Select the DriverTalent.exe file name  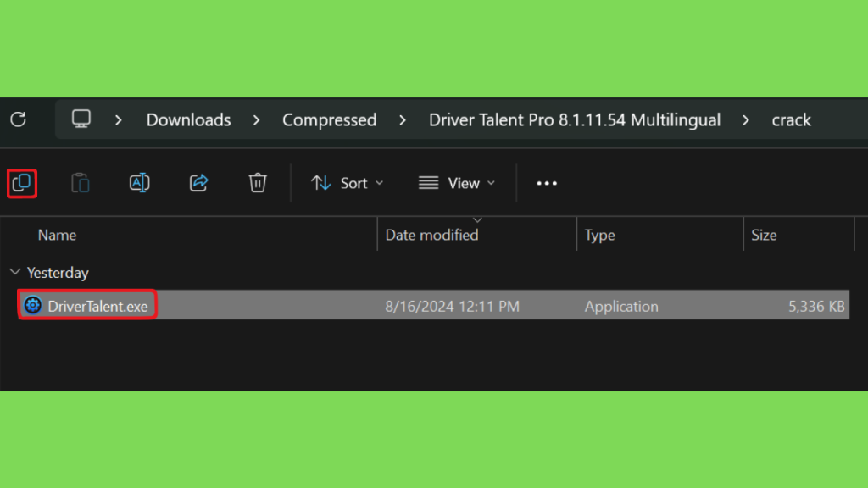coord(97,306)
